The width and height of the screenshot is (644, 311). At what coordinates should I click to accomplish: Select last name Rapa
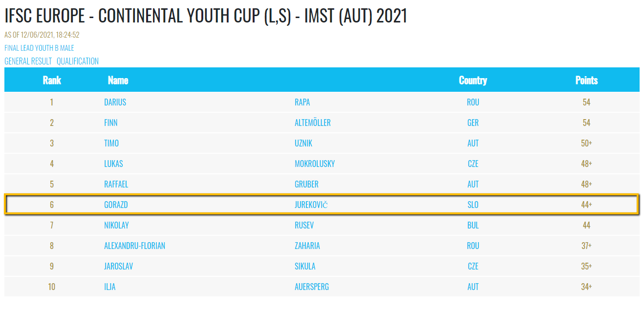[302, 102]
